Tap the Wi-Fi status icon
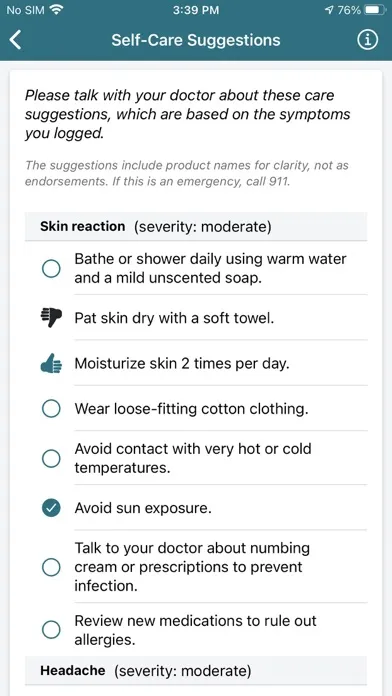Viewport: 392px width, 696px height. coord(56,10)
